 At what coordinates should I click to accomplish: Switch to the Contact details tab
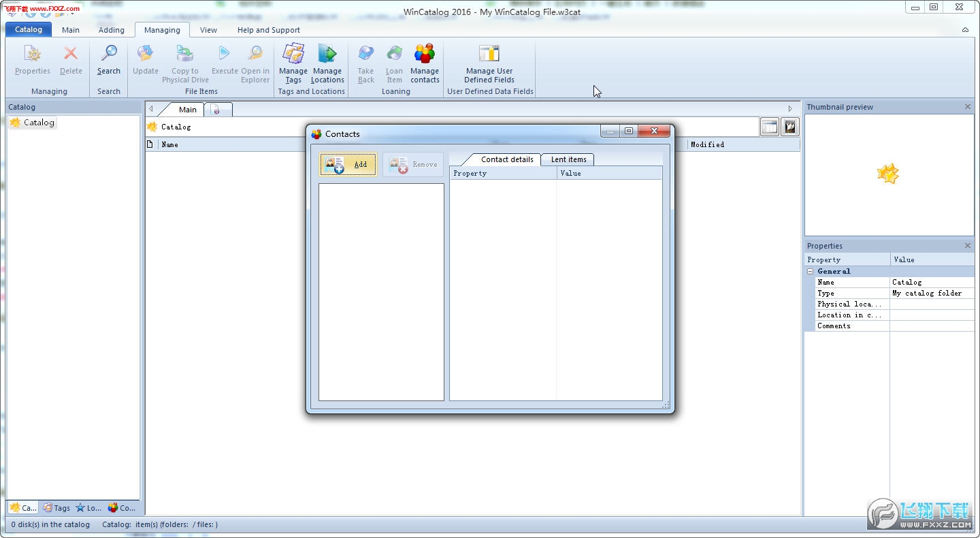[x=507, y=159]
